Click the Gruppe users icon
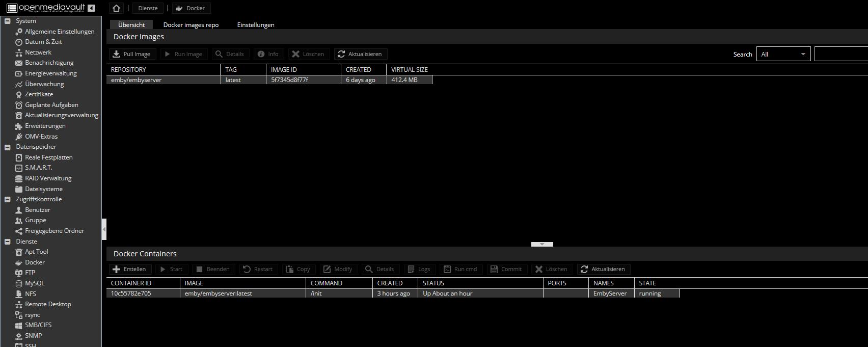The image size is (868, 347). 19,220
